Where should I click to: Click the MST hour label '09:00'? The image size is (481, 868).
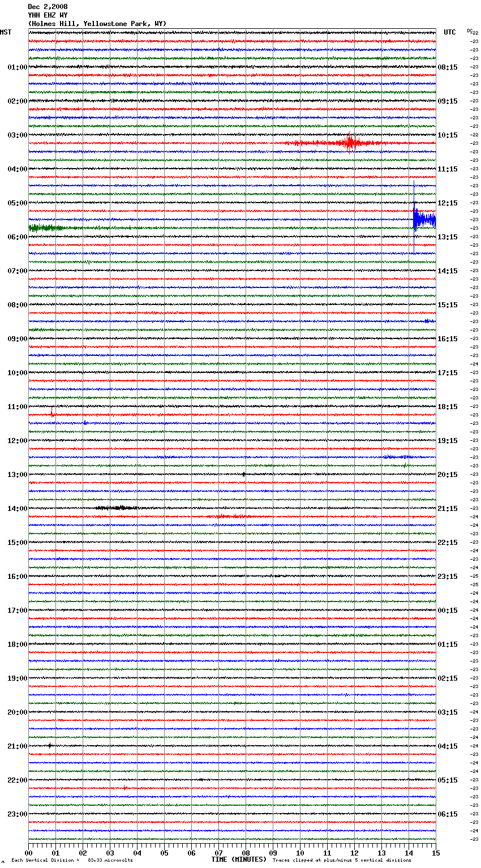(18, 339)
